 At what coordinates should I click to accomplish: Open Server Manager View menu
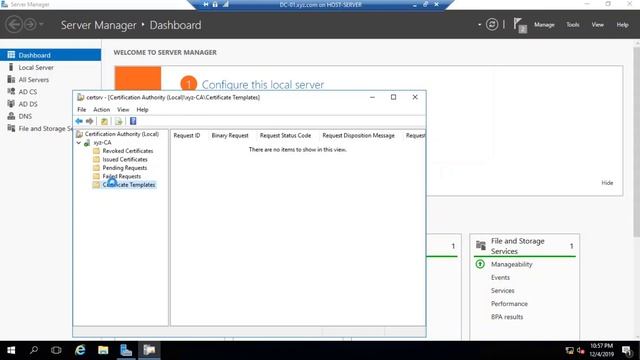pos(598,25)
